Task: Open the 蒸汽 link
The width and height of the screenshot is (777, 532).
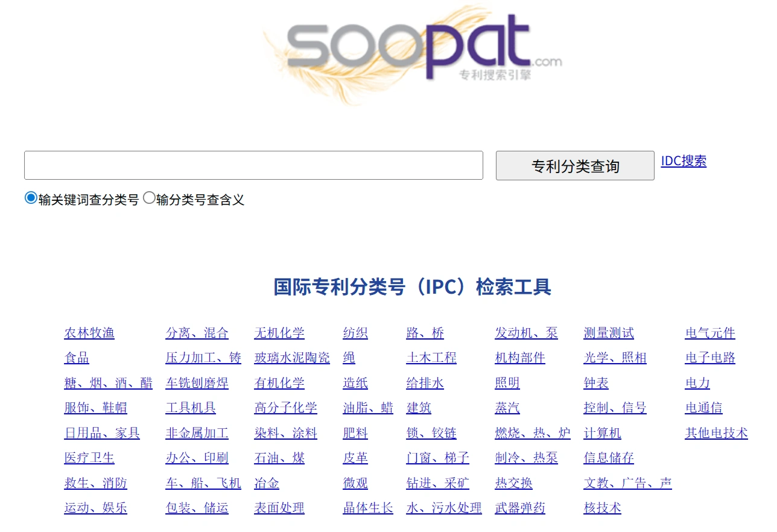Action: [x=507, y=408]
